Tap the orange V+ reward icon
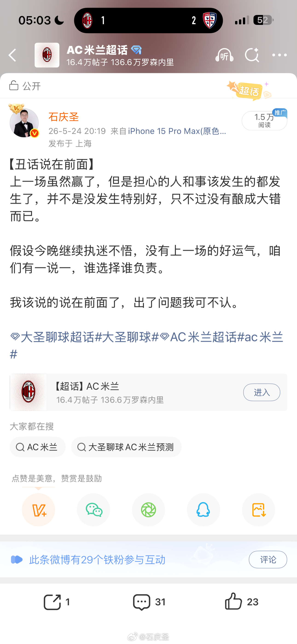 click(38, 510)
